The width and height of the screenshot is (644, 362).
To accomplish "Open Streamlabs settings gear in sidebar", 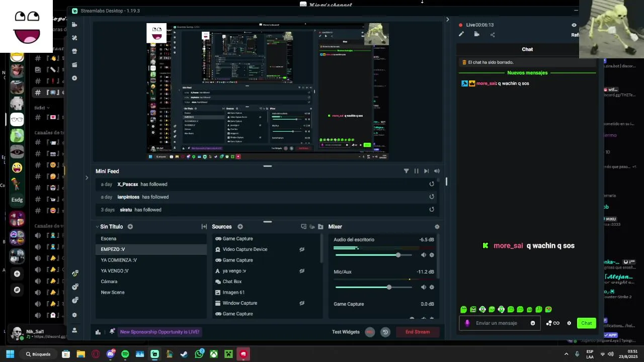I will click(74, 315).
